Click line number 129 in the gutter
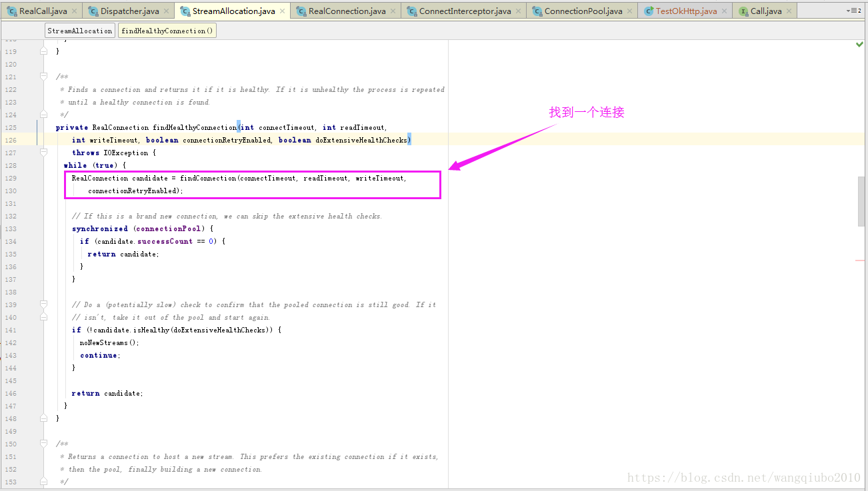Screen dimensions: 868x491 click(11, 178)
